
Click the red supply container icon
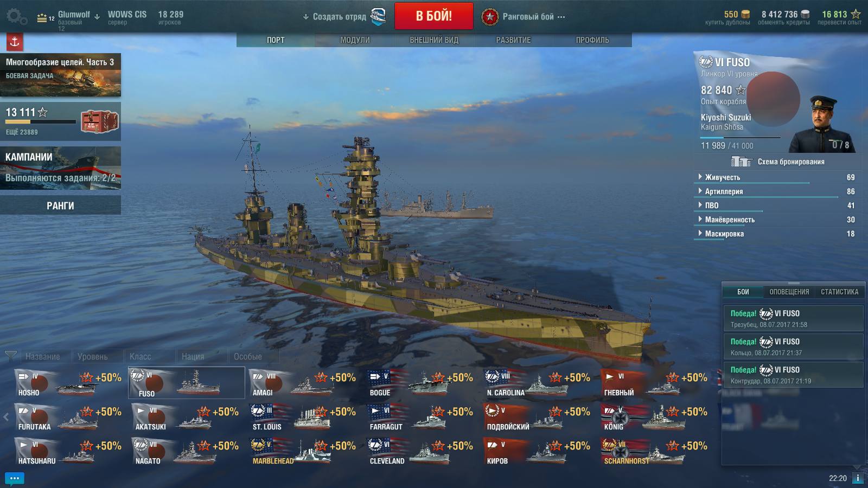tap(100, 121)
